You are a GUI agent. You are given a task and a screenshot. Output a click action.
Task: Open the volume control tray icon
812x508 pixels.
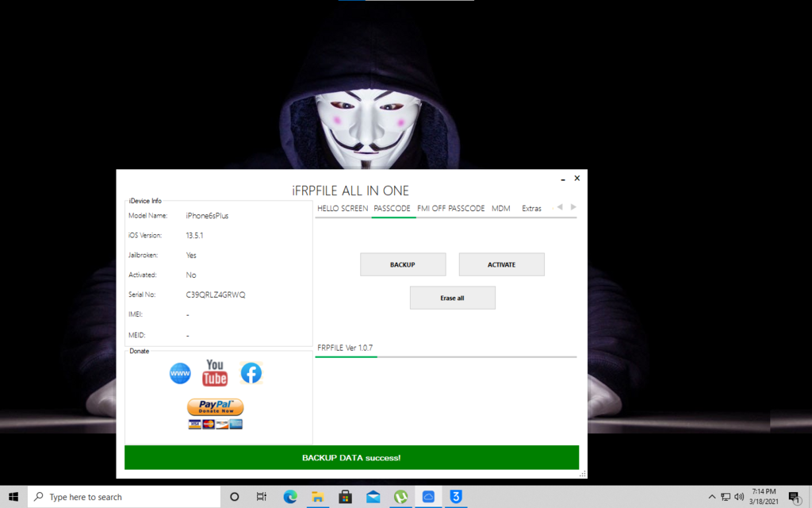click(739, 497)
